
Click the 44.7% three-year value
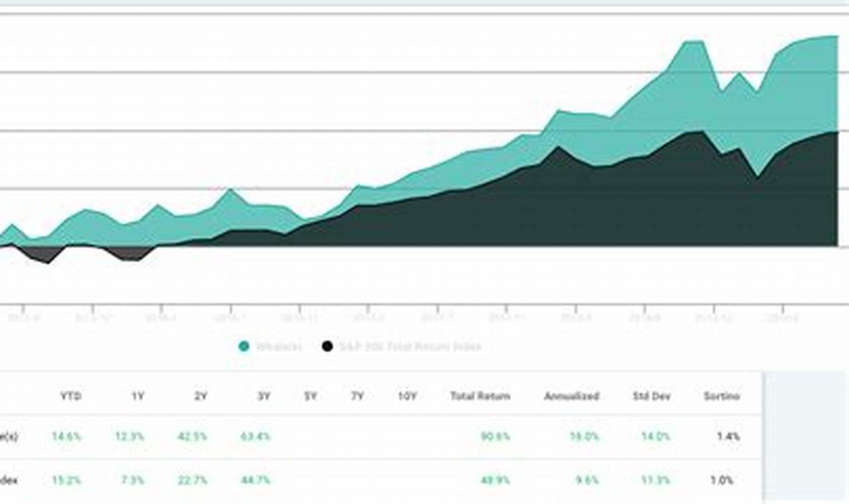(x=255, y=481)
